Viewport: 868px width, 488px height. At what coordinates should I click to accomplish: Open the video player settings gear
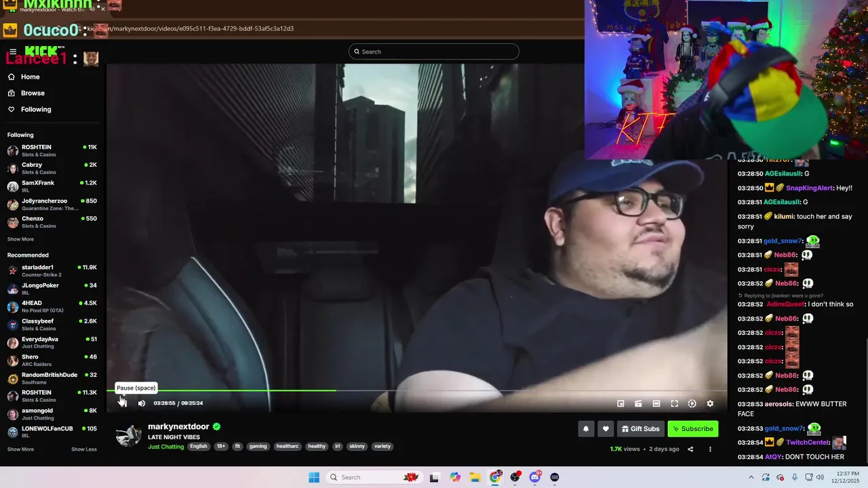[x=710, y=403]
